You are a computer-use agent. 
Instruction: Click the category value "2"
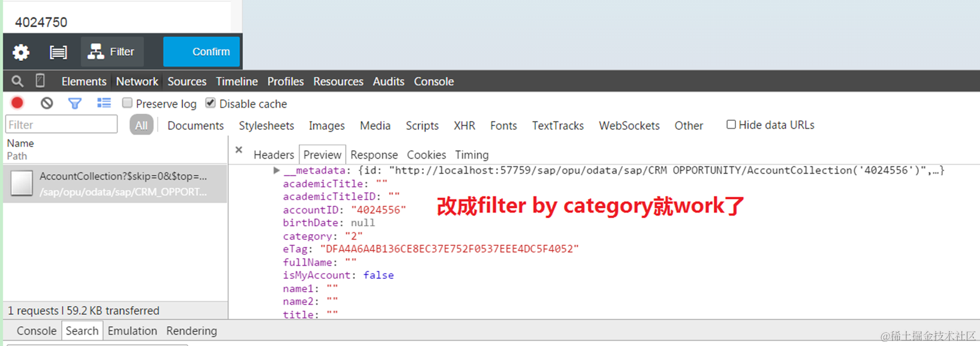(354, 236)
